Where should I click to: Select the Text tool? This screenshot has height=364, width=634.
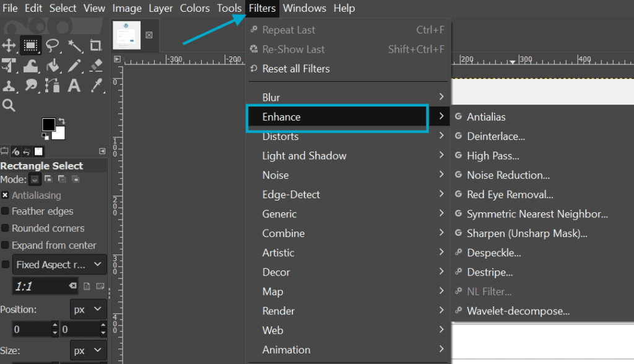(74, 85)
